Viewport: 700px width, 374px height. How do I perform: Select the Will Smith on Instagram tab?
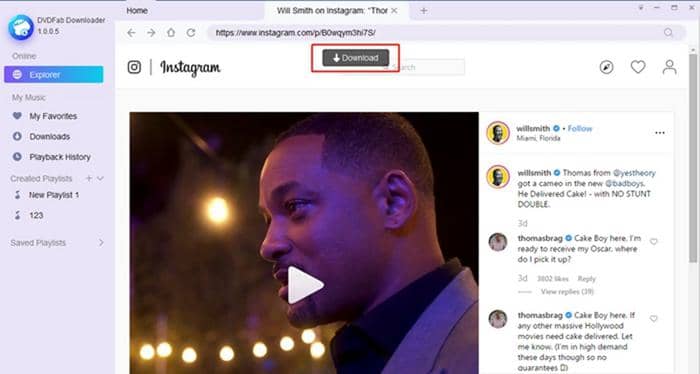pos(332,11)
